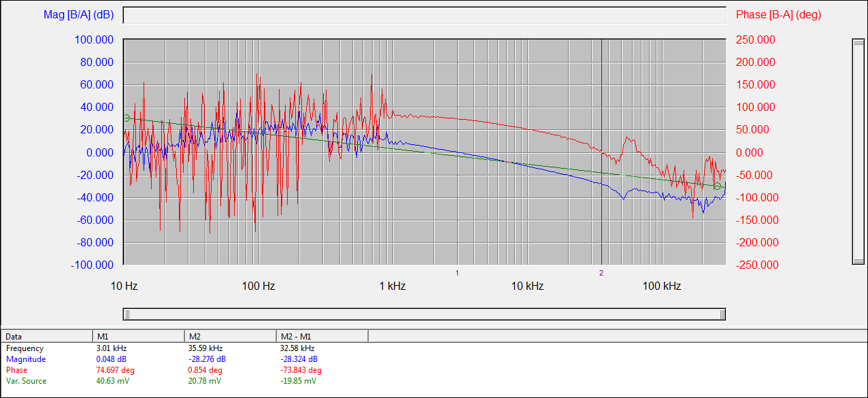Click the Var. Source row label

point(26,381)
